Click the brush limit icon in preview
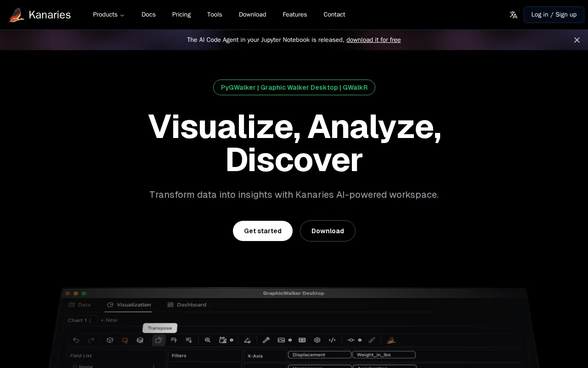 click(x=351, y=340)
